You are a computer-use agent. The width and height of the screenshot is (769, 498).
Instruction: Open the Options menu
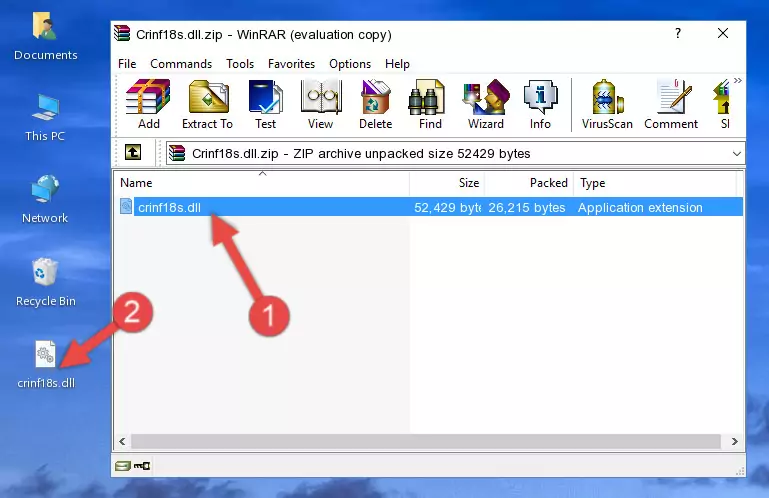point(350,64)
